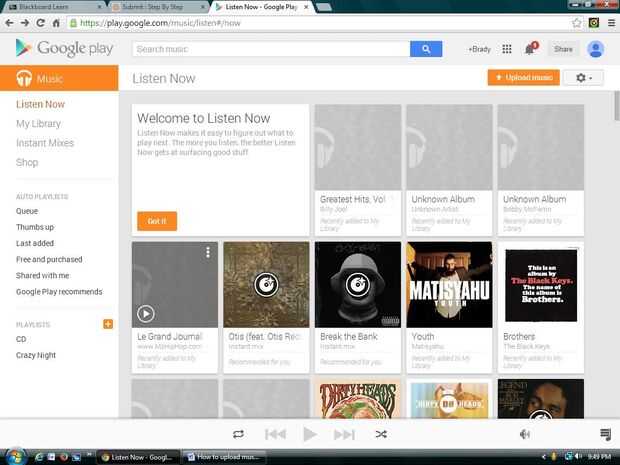Open the notifications bell icon
620x465 pixels.
point(530,49)
